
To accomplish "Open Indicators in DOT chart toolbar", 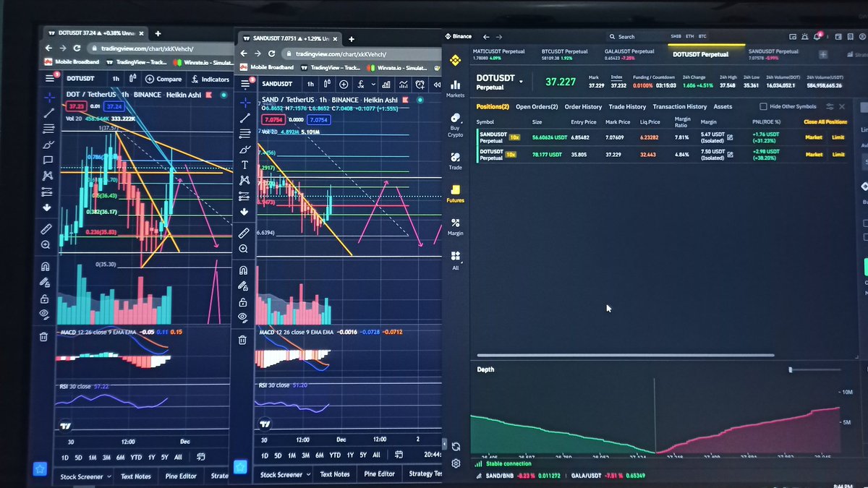I will tap(210, 79).
